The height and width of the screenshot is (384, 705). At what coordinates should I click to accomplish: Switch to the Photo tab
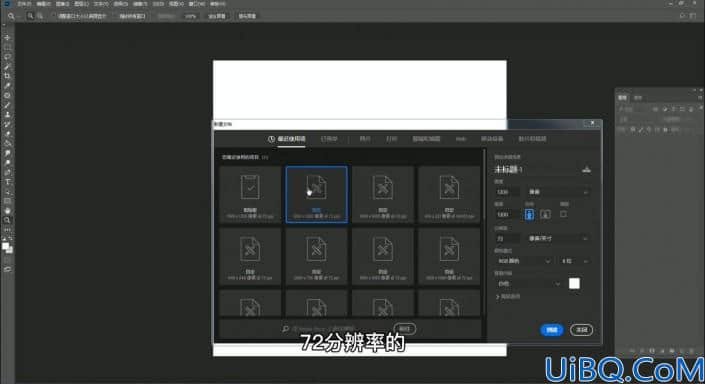[x=365, y=139]
